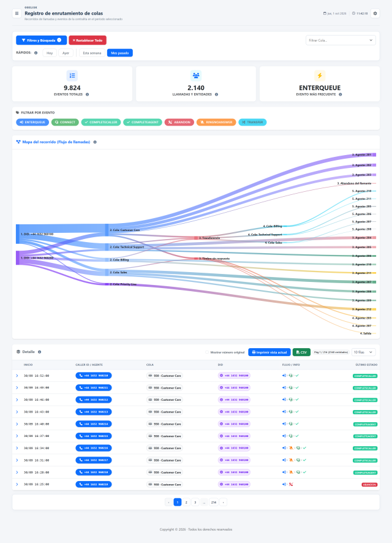392x543 pixels.
Task: Toggle ABANDON event filter chip
Action: tap(179, 122)
